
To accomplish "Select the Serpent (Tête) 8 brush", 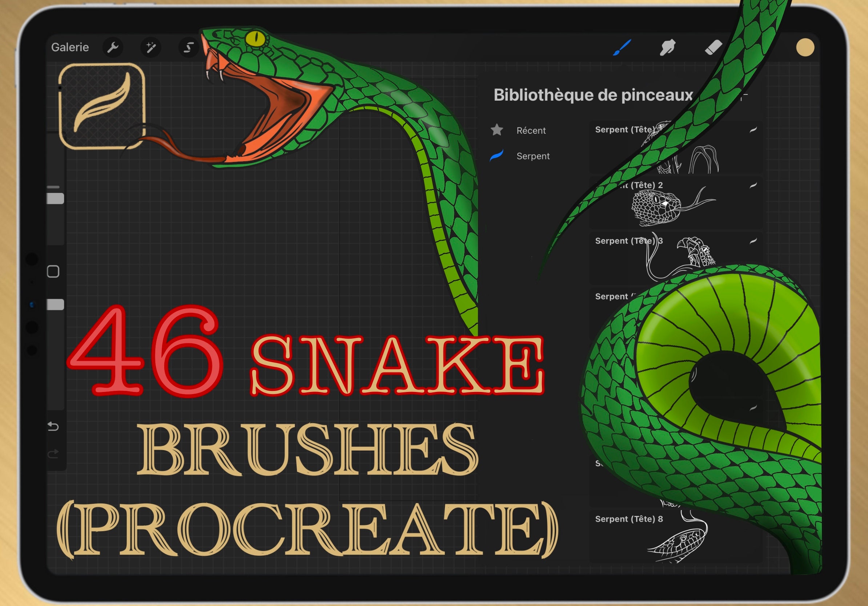I will pyautogui.click(x=676, y=537).
